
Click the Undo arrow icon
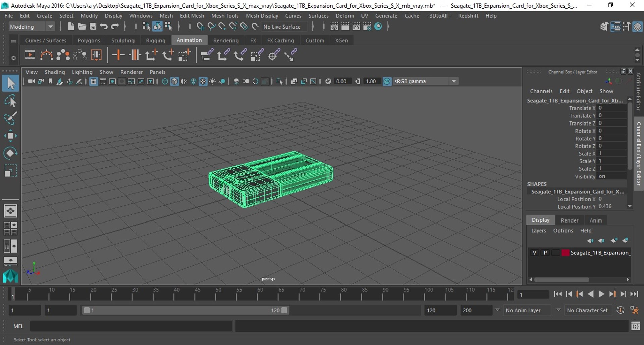[x=104, y=27]
